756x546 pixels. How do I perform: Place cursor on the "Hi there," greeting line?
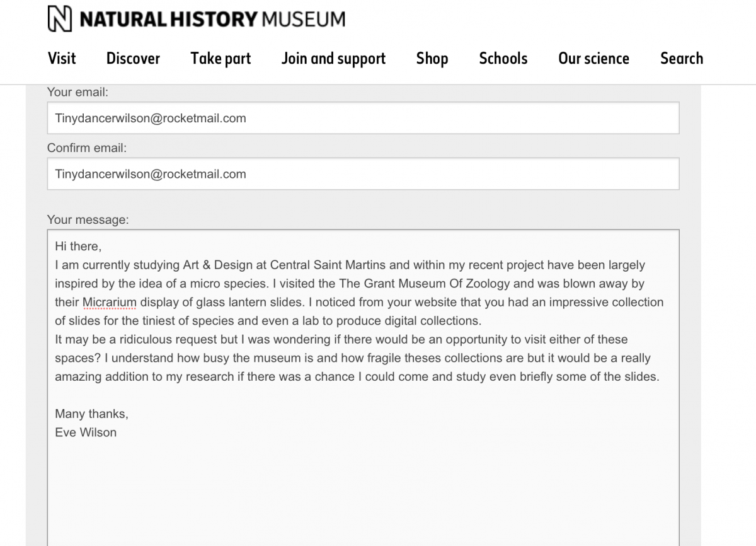click(x=78, y=247)
